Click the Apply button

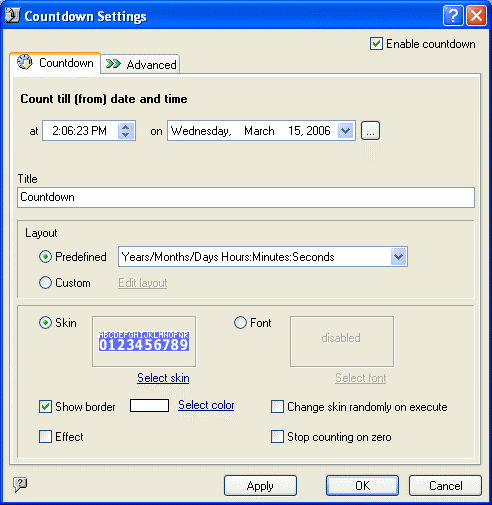(x=260, y=486)
